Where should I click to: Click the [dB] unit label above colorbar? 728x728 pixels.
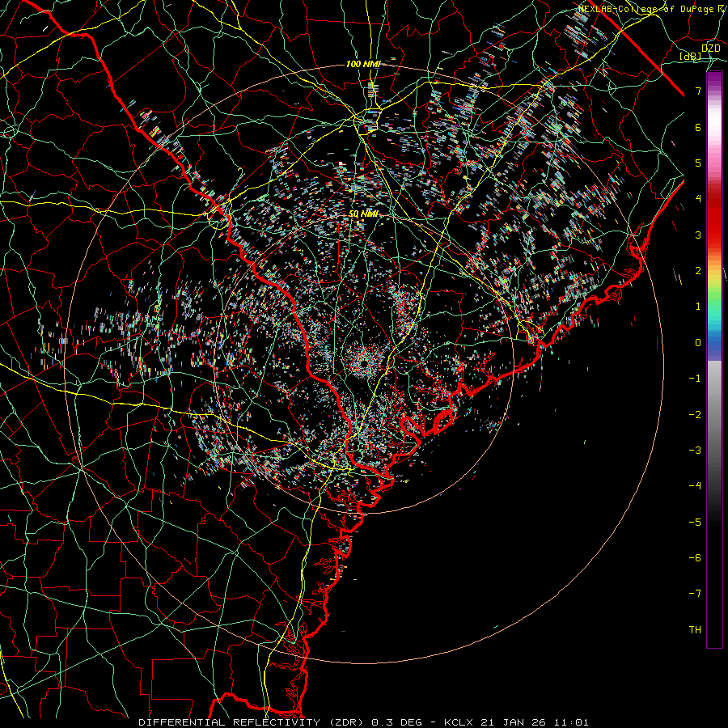pos(691,57)
